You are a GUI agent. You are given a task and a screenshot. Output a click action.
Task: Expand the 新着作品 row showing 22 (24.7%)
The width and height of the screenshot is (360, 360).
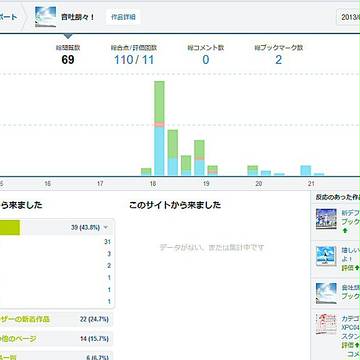[56, 319]
